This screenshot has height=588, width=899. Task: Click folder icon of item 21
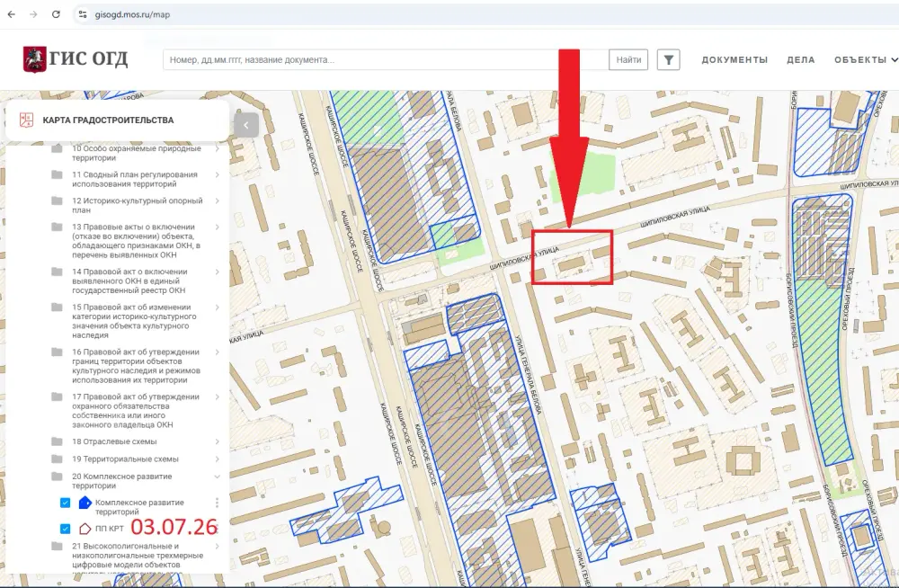click(57, 547)
